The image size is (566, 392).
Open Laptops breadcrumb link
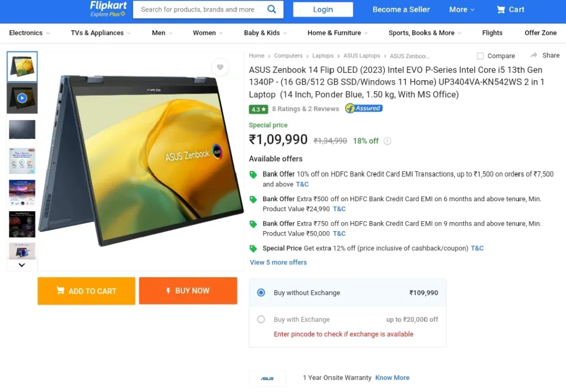[323, 56]
